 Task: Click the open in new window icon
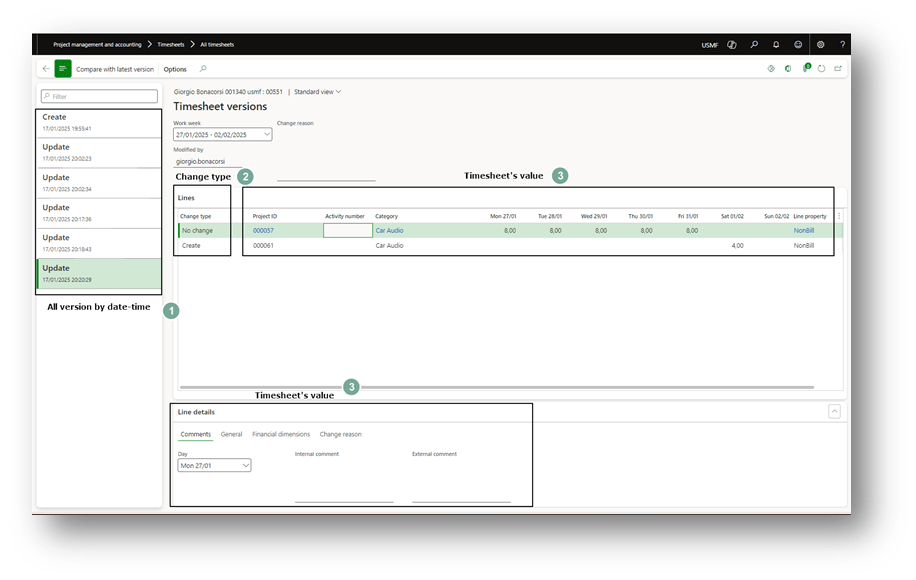click(838, 69)
